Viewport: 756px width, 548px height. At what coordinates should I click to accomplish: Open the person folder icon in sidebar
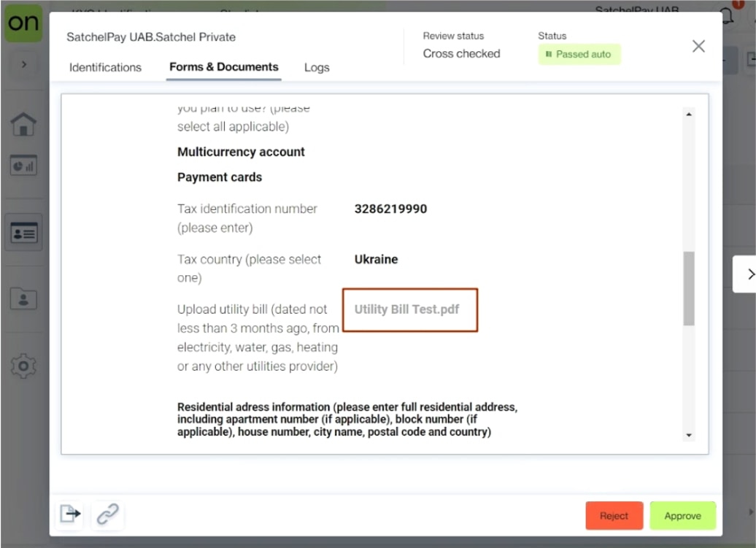[23, 298]
